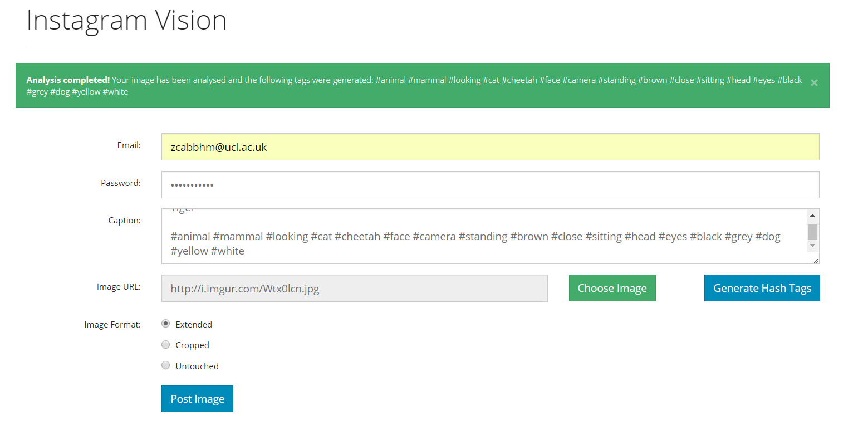Viewport: 868px width, 435px height.
Task: Click the Choose Image button
Action: coord(612,288)
